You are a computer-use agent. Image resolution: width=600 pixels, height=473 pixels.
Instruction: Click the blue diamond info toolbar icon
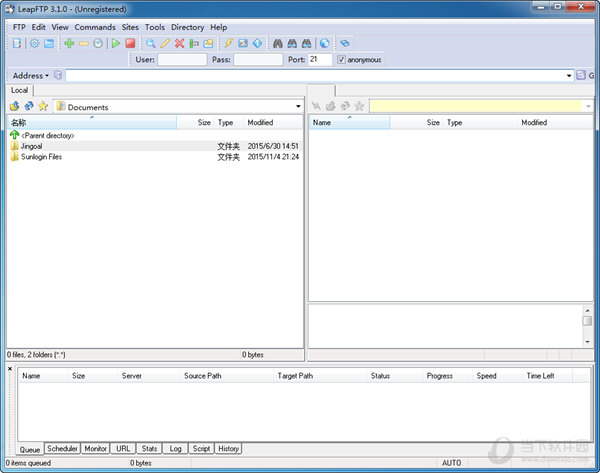click(x=258, y=43)
